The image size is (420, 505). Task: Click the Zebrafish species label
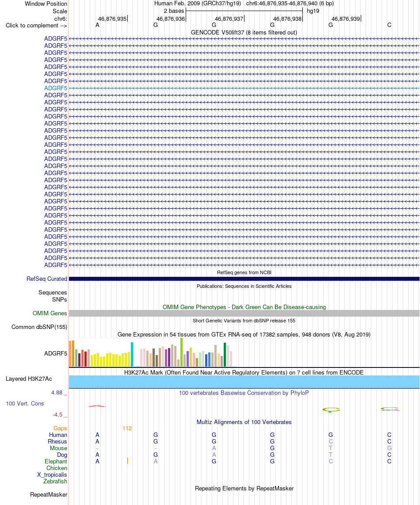(55, 482)
